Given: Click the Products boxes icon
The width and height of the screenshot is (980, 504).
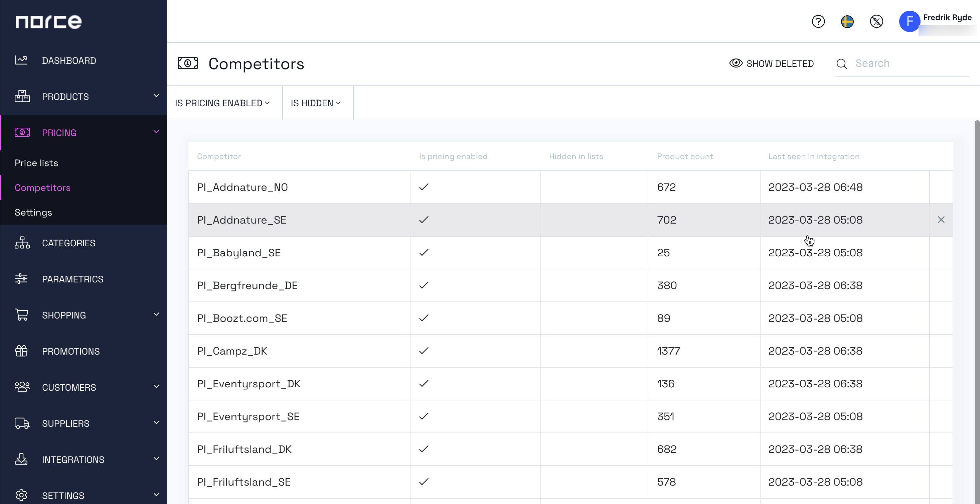Looking at the screenshot, I should point(22,96).
